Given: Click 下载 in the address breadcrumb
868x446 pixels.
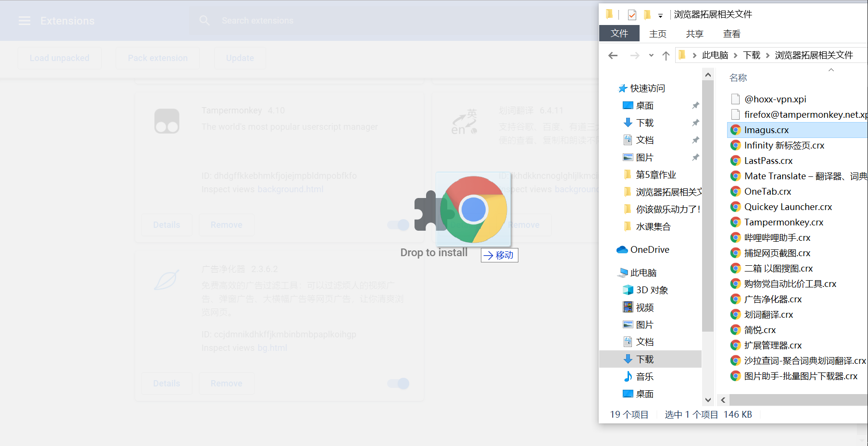Looking at the screenshot, I should (752, 55).
